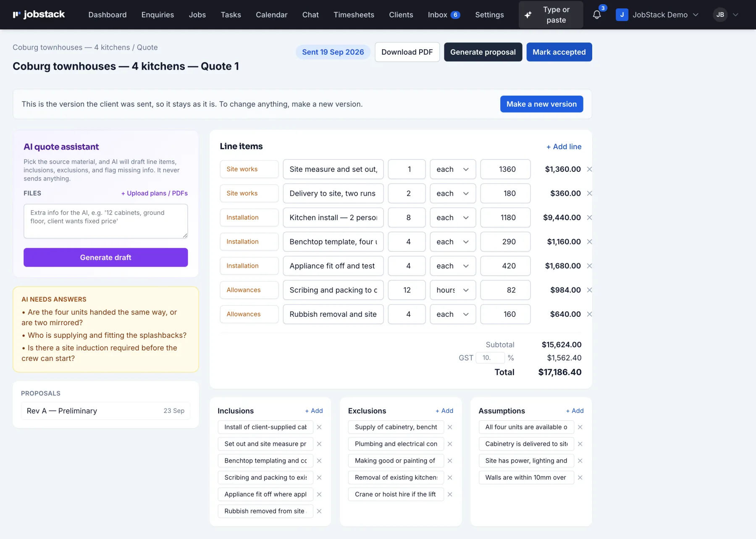Viewport: 756px width, 539px height.
Task: Remove the Appliance fit off and test line
Action: pos(589,266)
